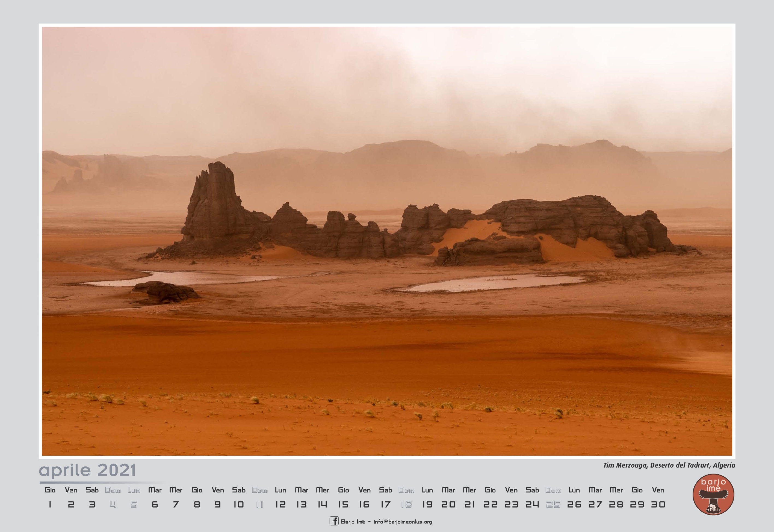Select date 1 under Gio
Viewport: 774px width, 532px height.
tap(50, 504)
